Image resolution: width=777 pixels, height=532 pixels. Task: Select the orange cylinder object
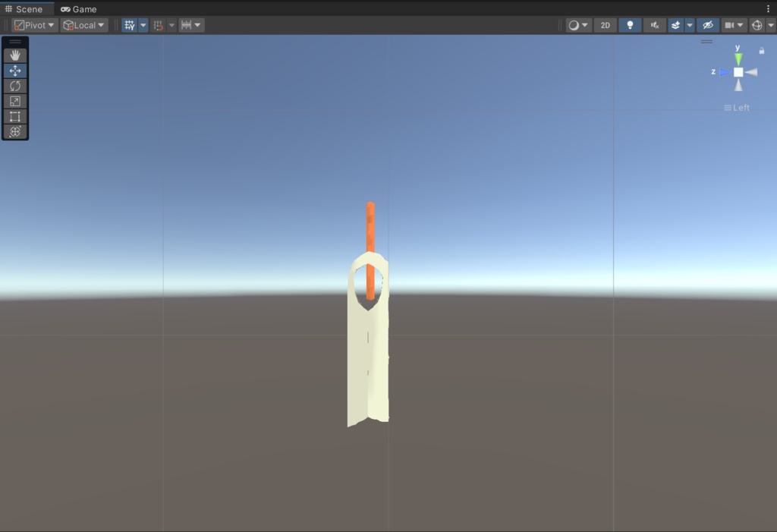(370, 227)
